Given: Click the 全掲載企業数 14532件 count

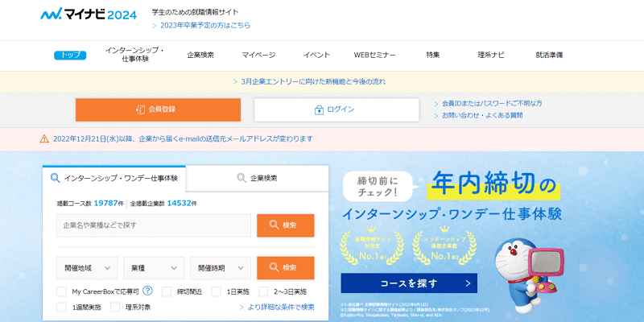Looking at the screenshot, I should [163, 203].
